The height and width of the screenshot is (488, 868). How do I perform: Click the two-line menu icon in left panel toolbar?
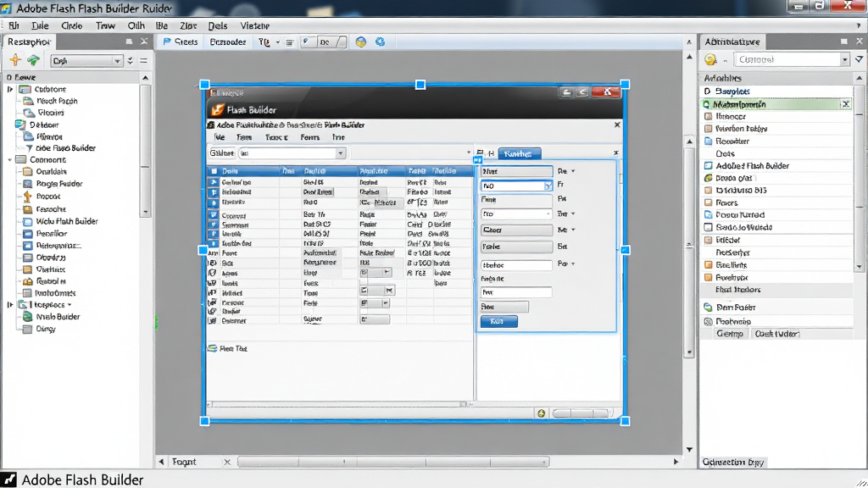pyautogui.click(x=144, y=61)
